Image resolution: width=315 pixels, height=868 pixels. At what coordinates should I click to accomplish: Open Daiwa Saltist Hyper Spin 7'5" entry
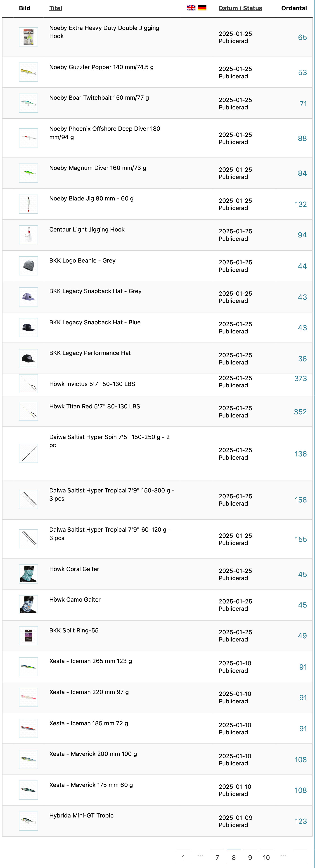click(x=109, y=441)
